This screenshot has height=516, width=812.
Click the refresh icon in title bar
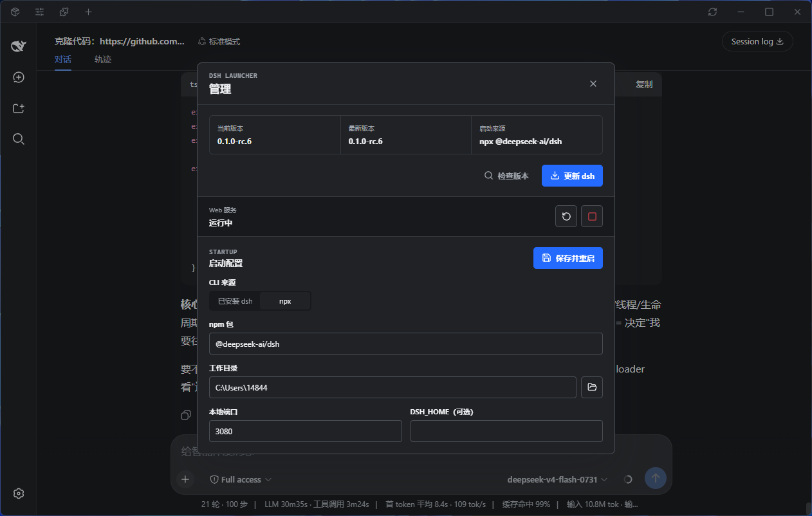tap(712, 12)
